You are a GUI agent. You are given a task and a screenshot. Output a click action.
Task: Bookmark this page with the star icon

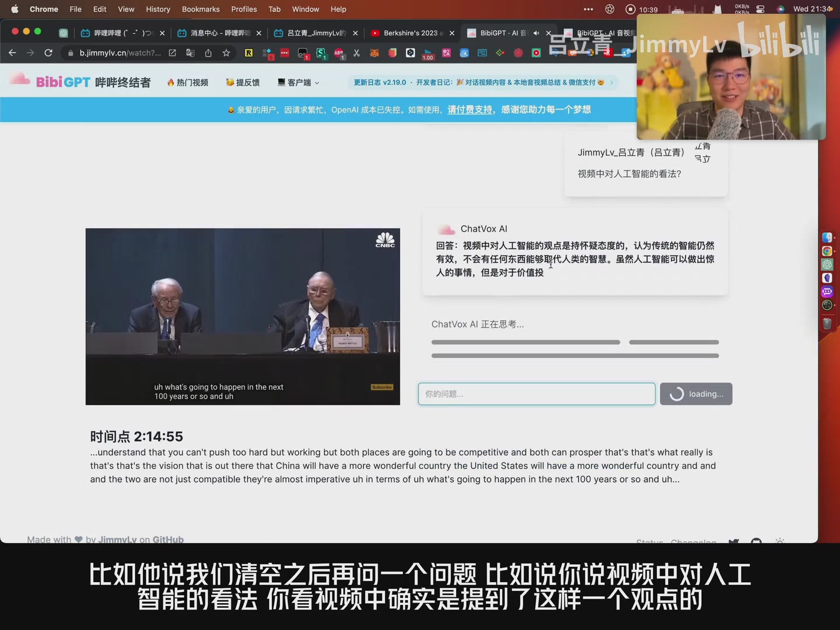(x=226, y=53)
